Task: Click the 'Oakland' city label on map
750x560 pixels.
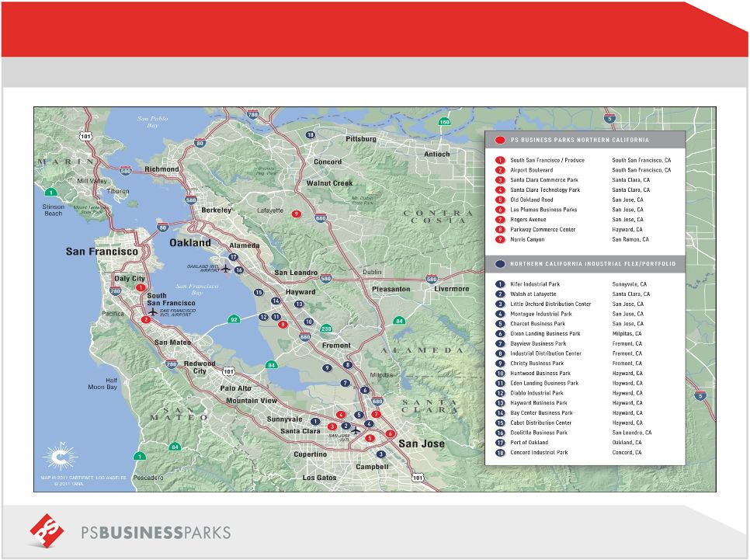Action: tap(190, 242)
